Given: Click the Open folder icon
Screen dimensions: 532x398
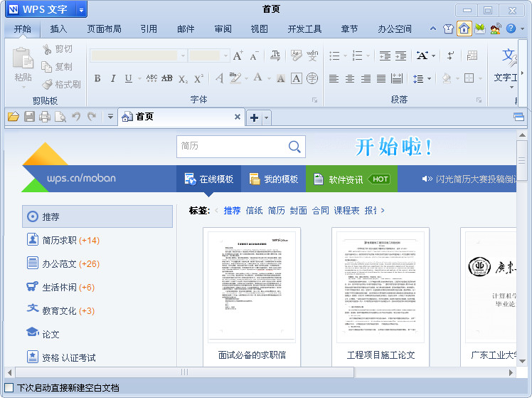Looking at the screenshot, I should (14, 117).
